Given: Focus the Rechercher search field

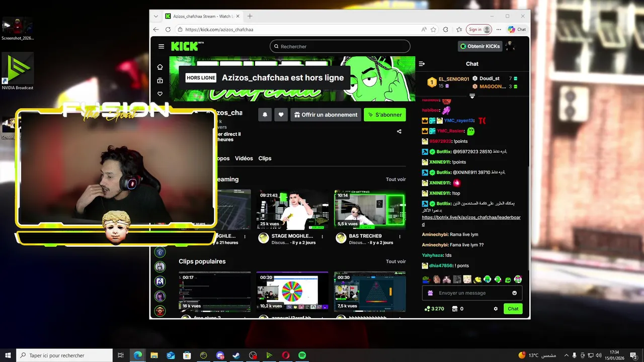Looking at the screenshot, I should [x=340, y=46].
